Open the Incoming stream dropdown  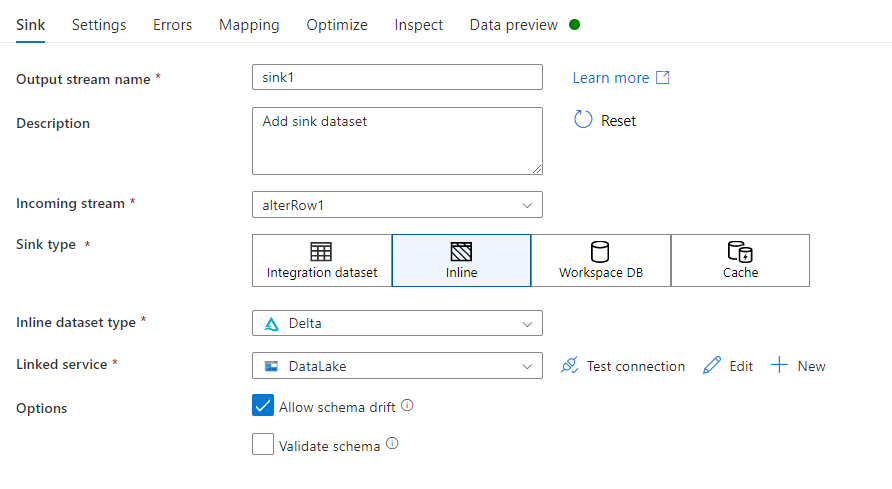click(x=397, y=204)
